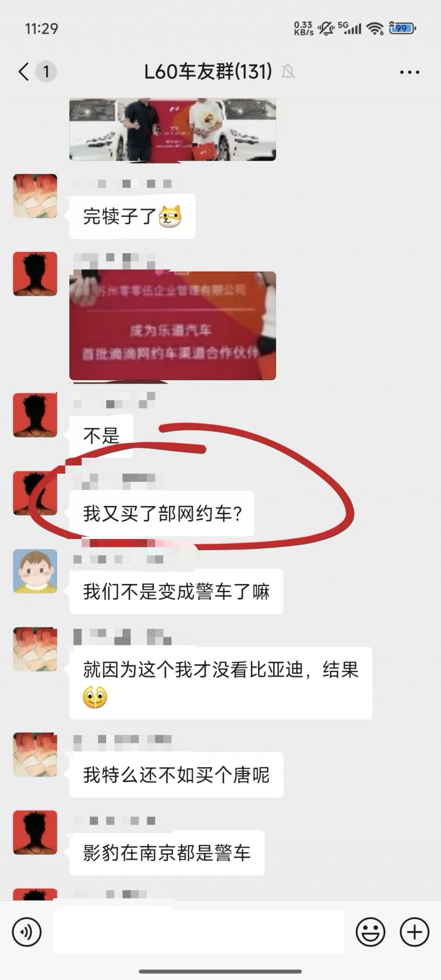
Task: Open the red 乐道汽车 banner image
Action: (172, 326)
